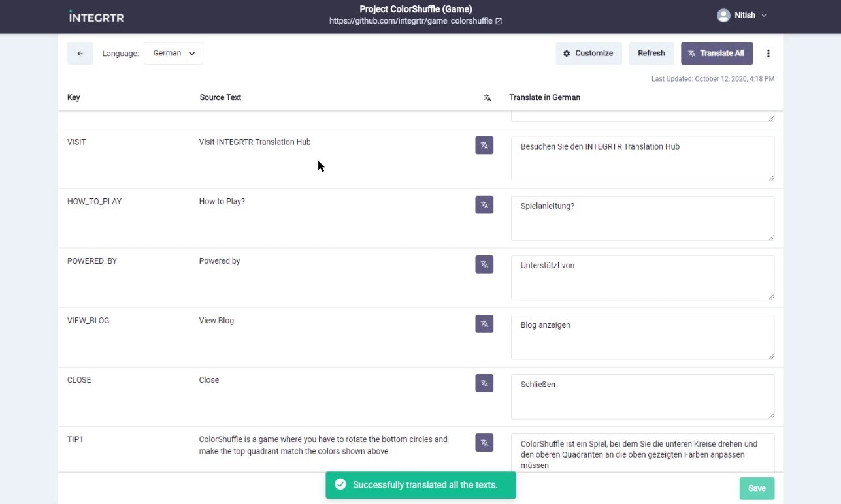
Task: Select the TIP1 key cell
Action: (x=75, y=439)
